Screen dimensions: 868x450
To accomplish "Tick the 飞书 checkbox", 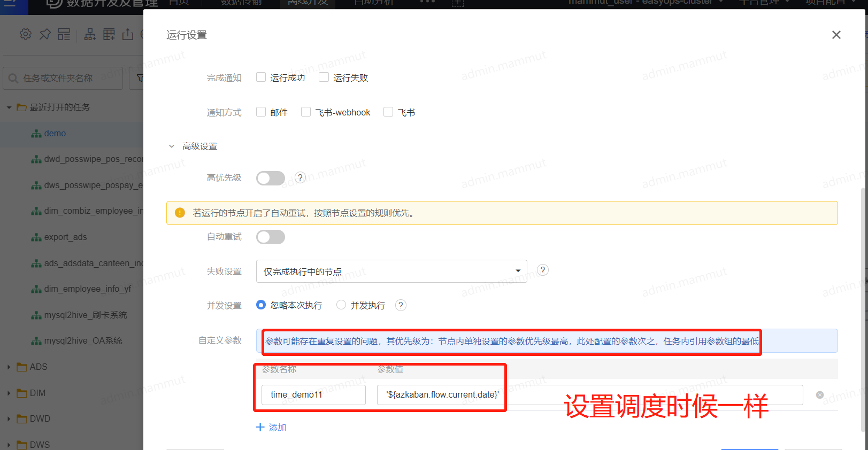I will [388, 112].
